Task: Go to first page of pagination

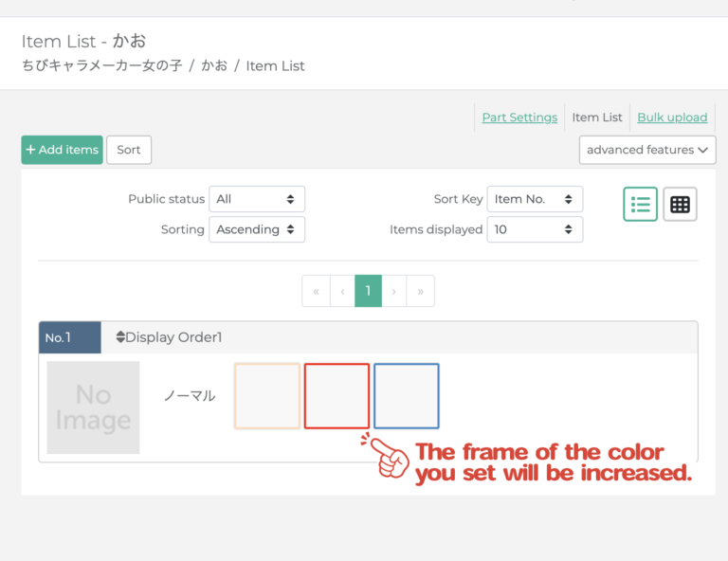Action: pos(316,291)
